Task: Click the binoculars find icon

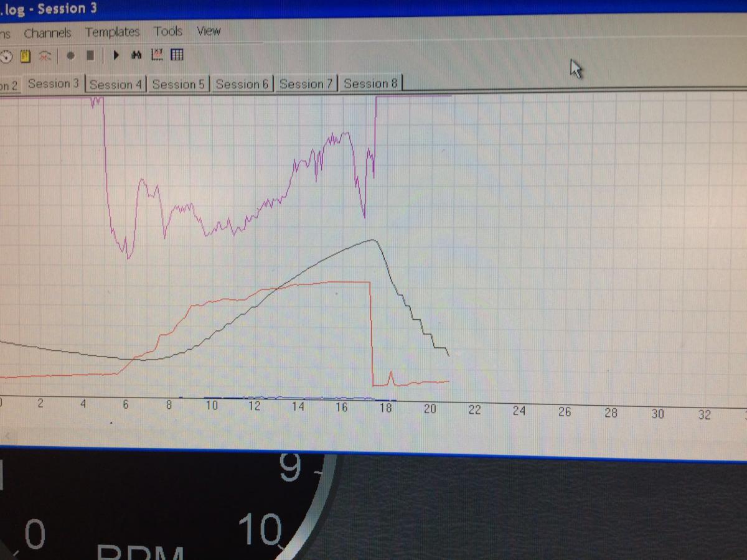Action: pos(136,55)
